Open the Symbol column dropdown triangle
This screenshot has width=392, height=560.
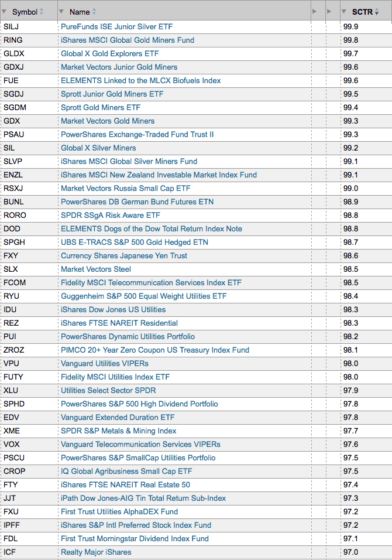[x=4, y=12]
